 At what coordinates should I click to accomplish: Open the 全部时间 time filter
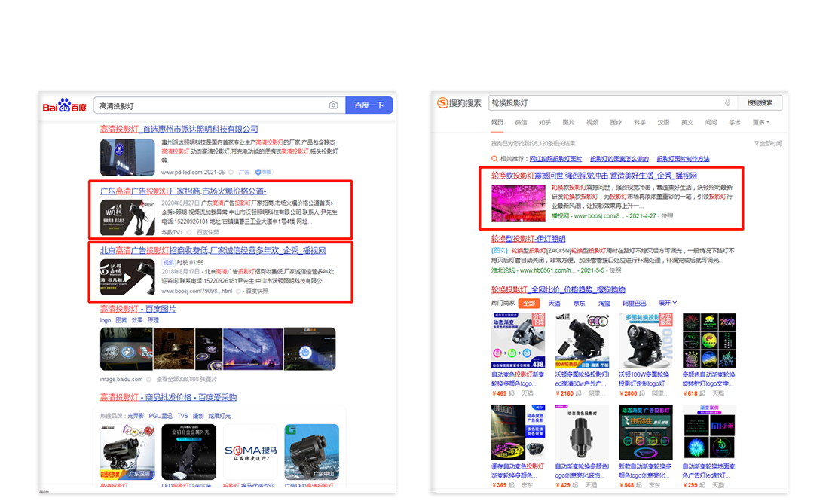768,144
